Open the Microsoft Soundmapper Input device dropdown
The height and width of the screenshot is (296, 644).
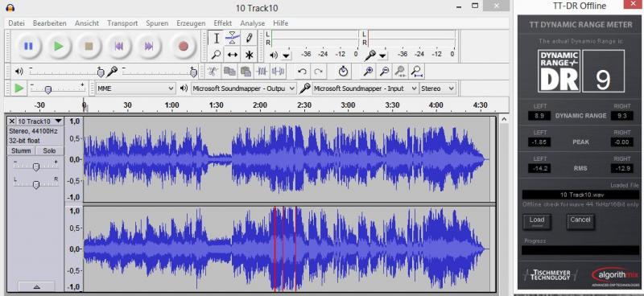click(x=365, y=88)
